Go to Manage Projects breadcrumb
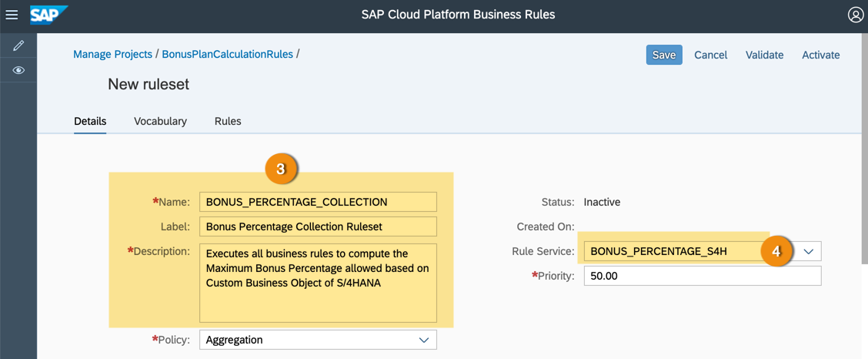Image resolution: width=868 pixels, height=359 pixels. coord(112,54)
